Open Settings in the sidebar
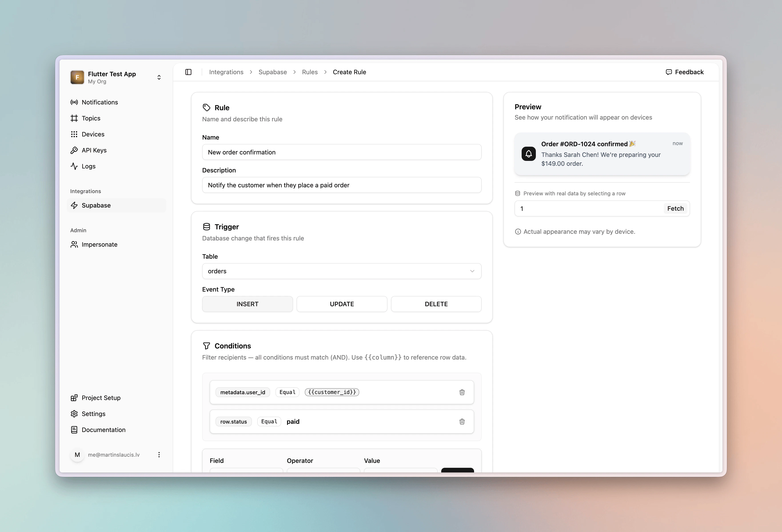Image resolution: width=782 pixels, height=532 pixels. [x=116, y=414]
